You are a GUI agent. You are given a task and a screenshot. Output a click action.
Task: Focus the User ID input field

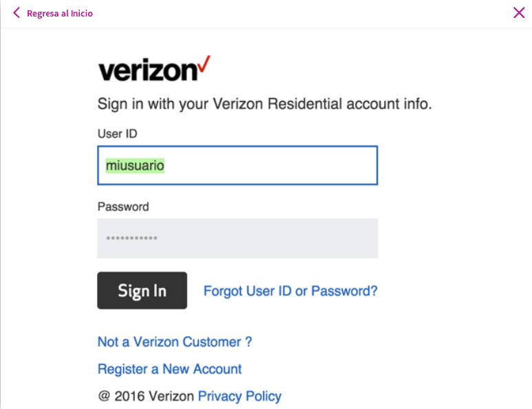point(237,165)
